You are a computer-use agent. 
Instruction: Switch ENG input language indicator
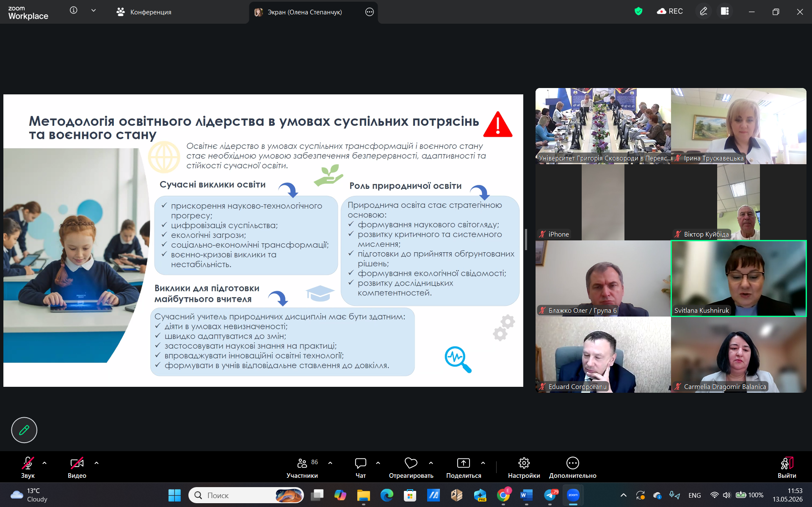pos(694,495)
